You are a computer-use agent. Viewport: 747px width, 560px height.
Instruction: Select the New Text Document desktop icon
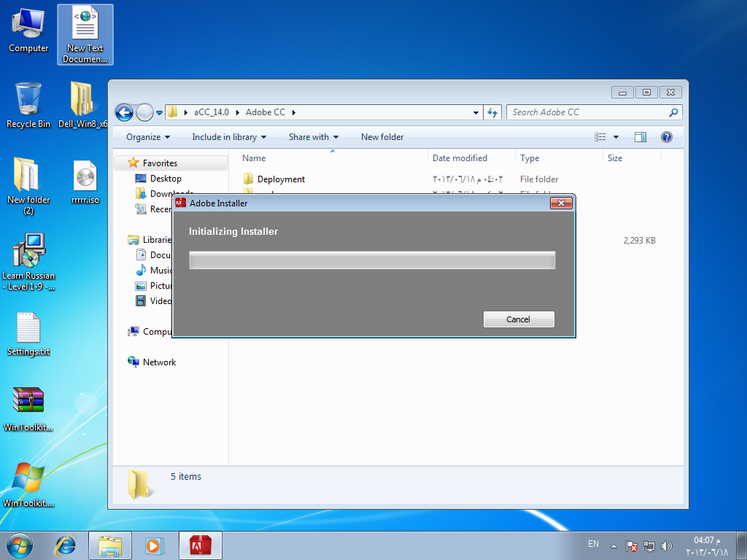[x=85, y=34]
